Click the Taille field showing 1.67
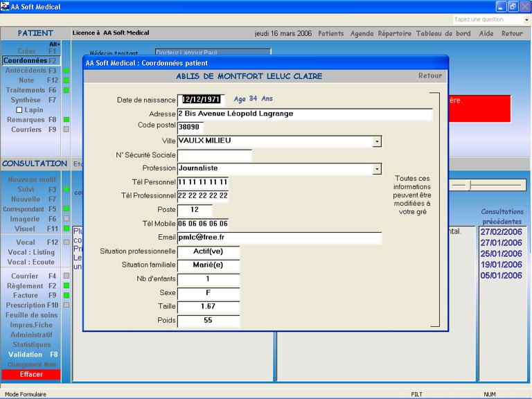Image resolution: width=532 pixels, height=399 pixels. 209,306
